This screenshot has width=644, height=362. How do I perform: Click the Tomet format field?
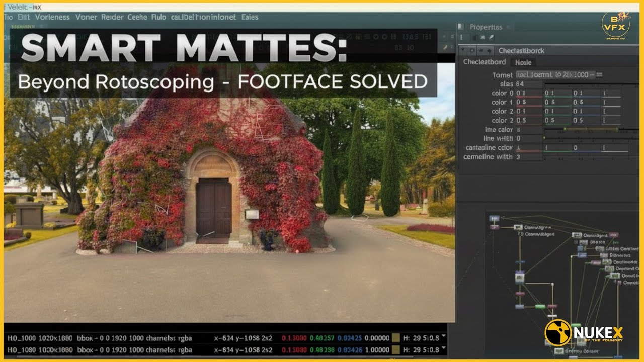click(555, 75)
